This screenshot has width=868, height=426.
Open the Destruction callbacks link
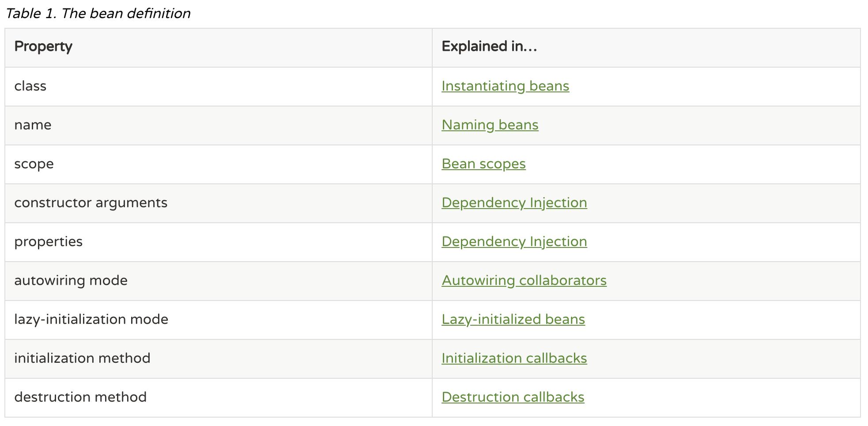point(513,397)
